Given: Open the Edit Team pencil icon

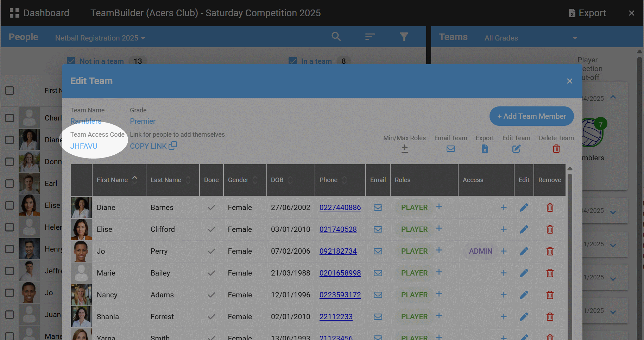Looking at the screenshot, I should [x=516, y=149].
